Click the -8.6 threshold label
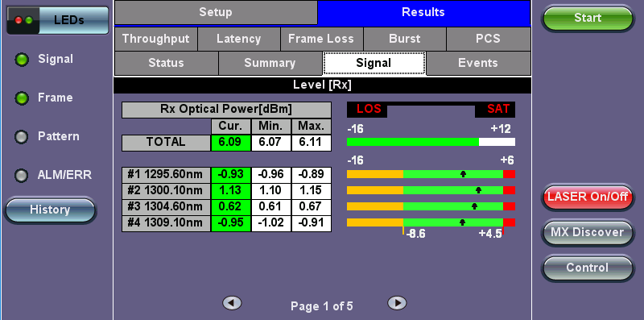644x320 pixels. pyautogui.click(x=415, y=234)
